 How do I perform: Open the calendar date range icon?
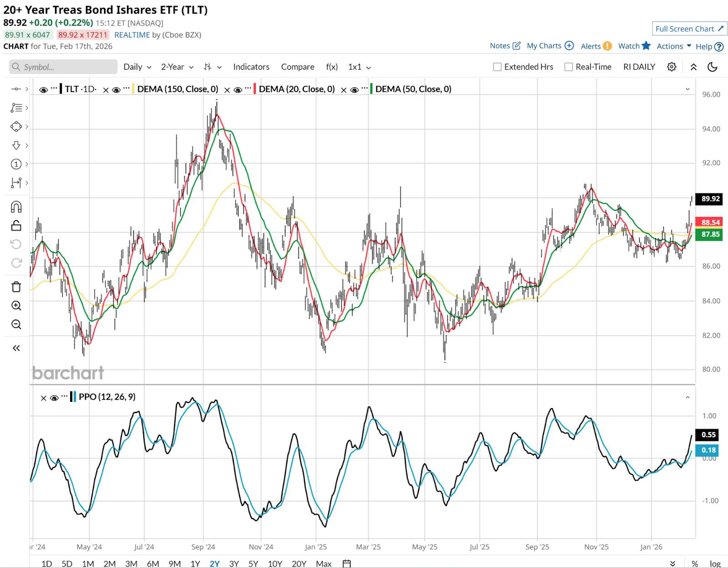(347, 563)
